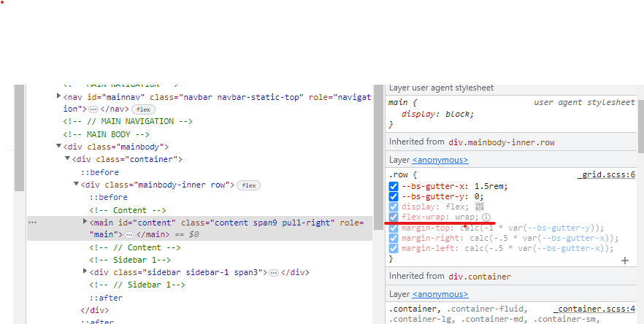644x324 pixels.
Task: Click the 'wrap' value of flex-wrap
Action: pyautogui.click(x=464, y=217)
